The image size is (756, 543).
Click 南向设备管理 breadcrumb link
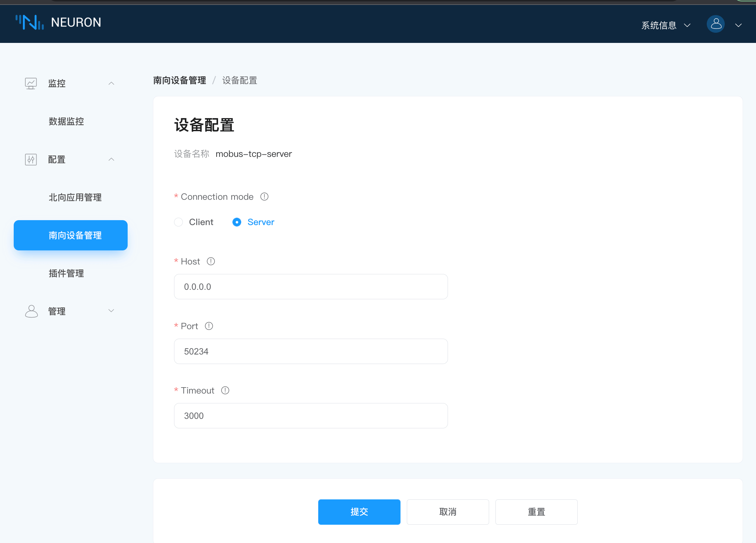click(180, 81)
